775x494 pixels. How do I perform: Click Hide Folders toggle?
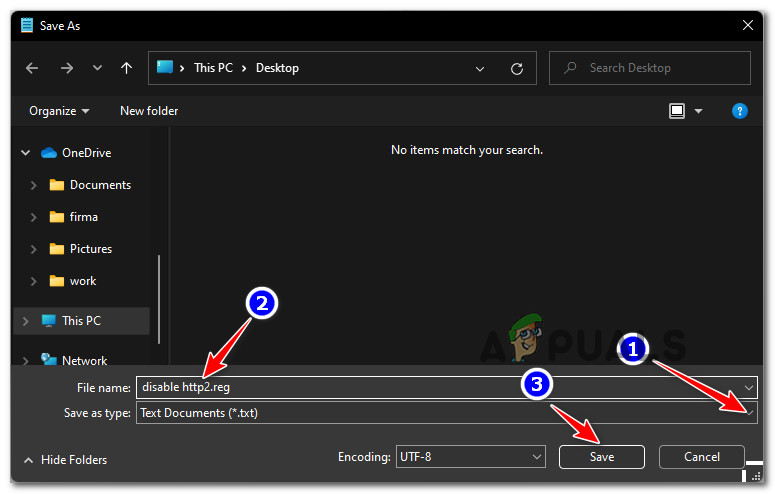[65, 460]
